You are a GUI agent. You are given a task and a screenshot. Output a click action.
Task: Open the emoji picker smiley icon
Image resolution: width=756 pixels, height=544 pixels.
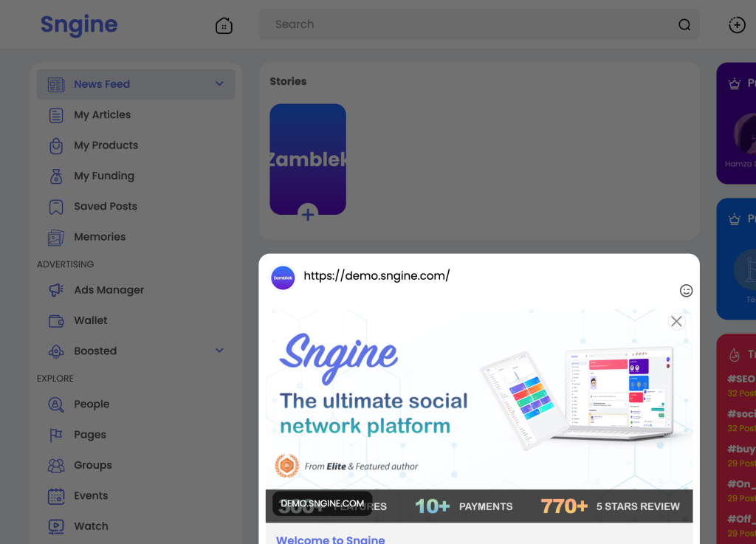(686, 291)
